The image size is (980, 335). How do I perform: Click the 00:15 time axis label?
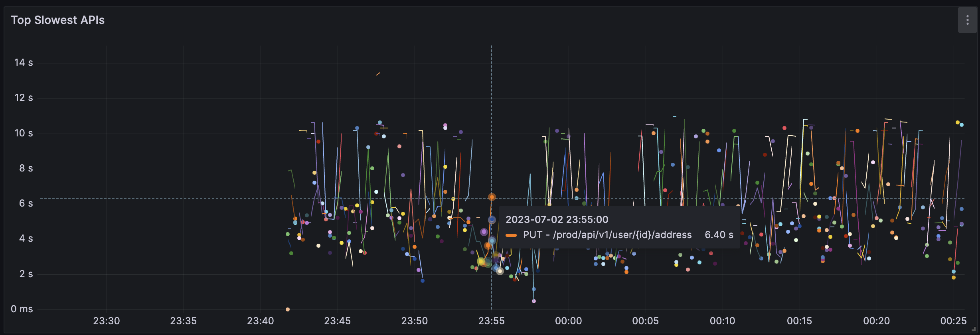click(x=800, y=321)
